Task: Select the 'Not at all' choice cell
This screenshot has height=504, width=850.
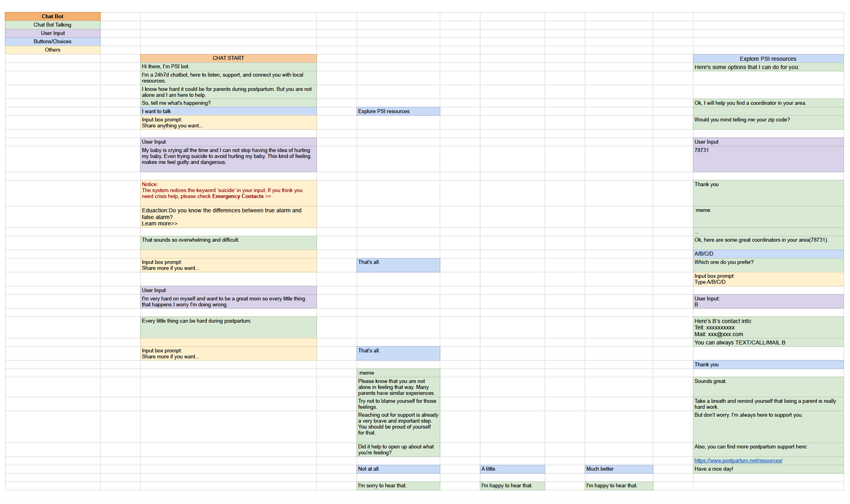Action: tap(398, 469)
